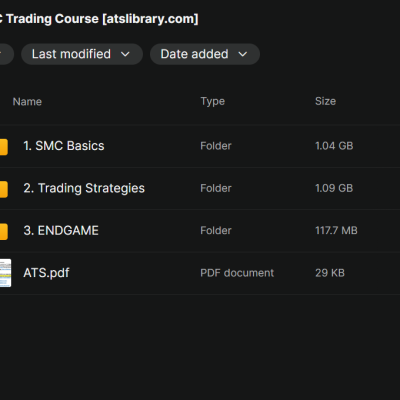Click the Folder type of Trading Strategies row
The width and height of the screenshot is (400, 400).
(x=216, y=188)
